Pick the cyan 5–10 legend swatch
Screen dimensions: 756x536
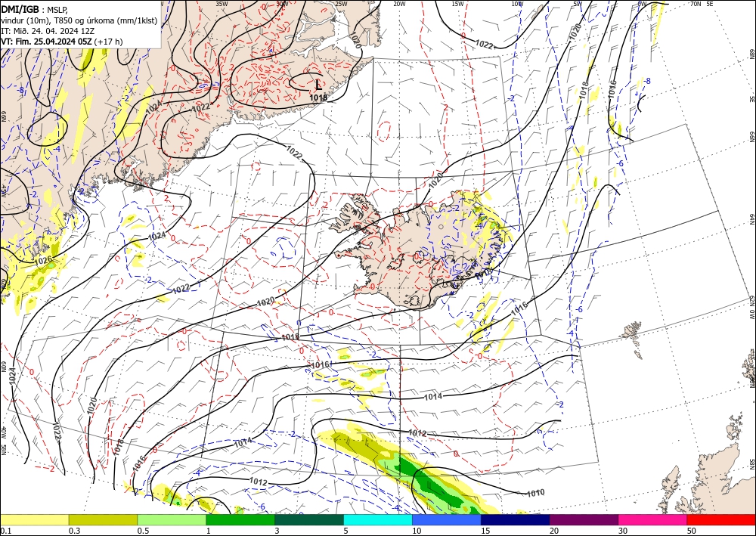[378, 519]
